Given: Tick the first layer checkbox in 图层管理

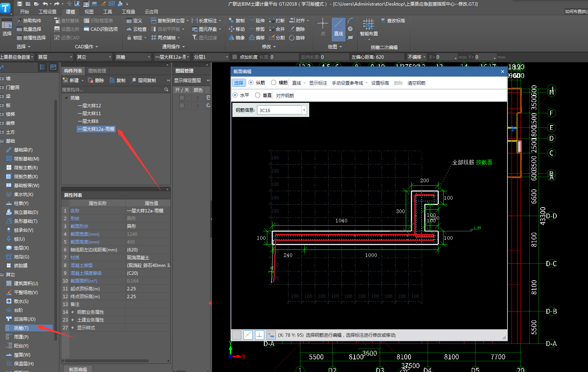Looking at the screenshot, I should [x=182, y=98].
